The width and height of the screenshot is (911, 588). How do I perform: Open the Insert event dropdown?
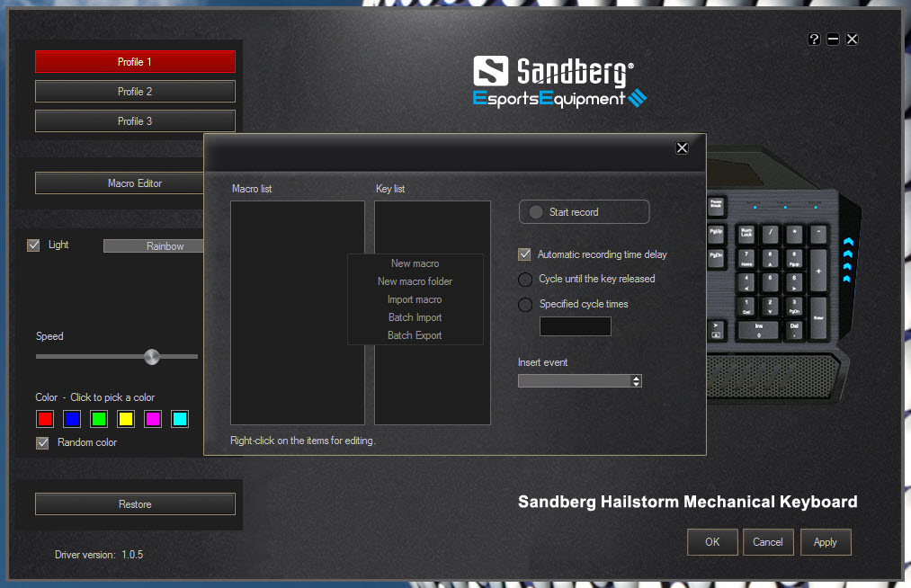point(580,380)
